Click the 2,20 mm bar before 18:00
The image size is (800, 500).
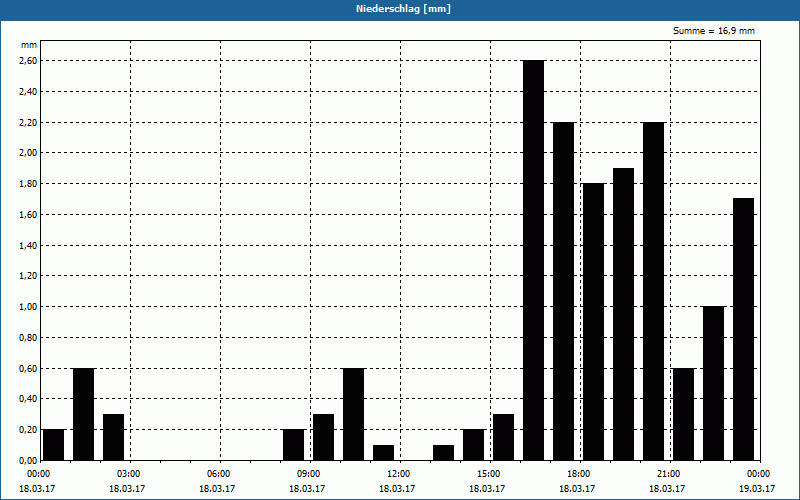point(563,291)
